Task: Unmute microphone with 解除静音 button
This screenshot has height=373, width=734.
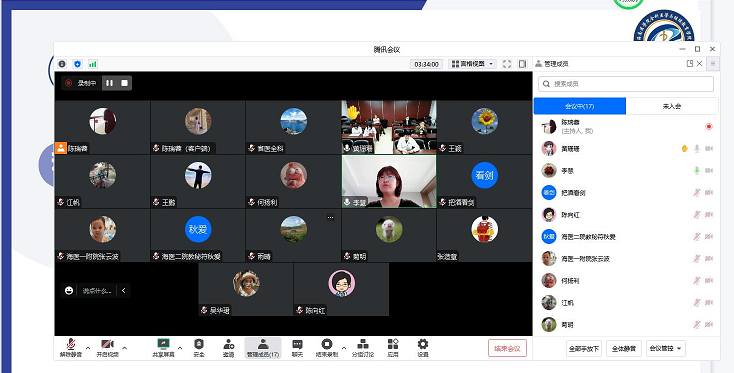Action: (x=71, y=348)
